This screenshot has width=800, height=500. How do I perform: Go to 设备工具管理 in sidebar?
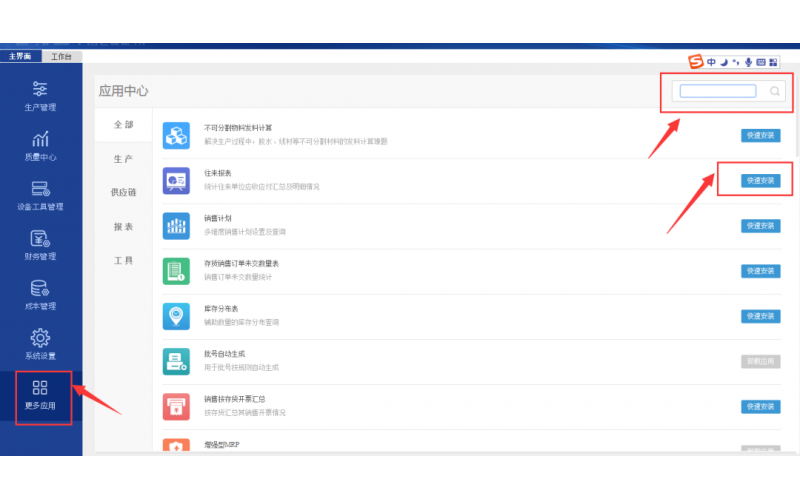[41, 195]
